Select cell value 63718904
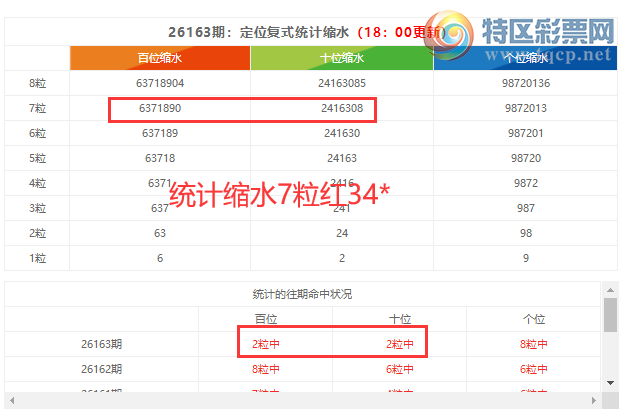The width and height of the screenshot is (624, 415). coord(160,83)
